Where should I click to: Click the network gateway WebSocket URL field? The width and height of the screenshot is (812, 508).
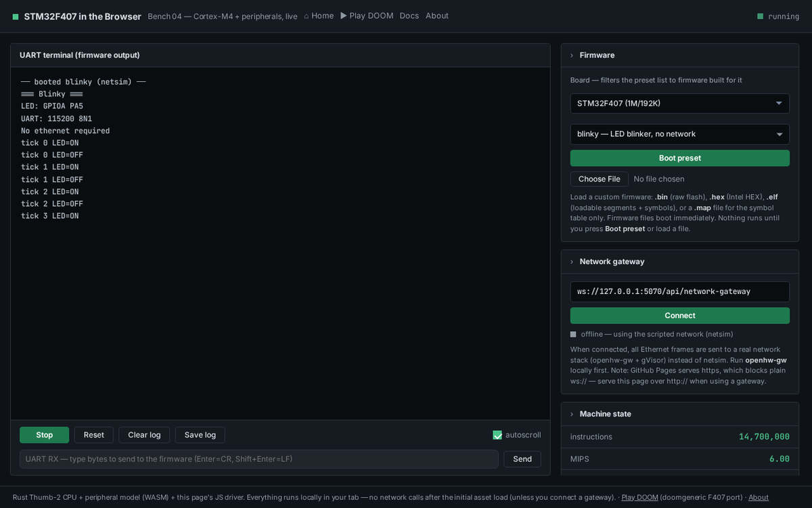[x=680, y=292]
